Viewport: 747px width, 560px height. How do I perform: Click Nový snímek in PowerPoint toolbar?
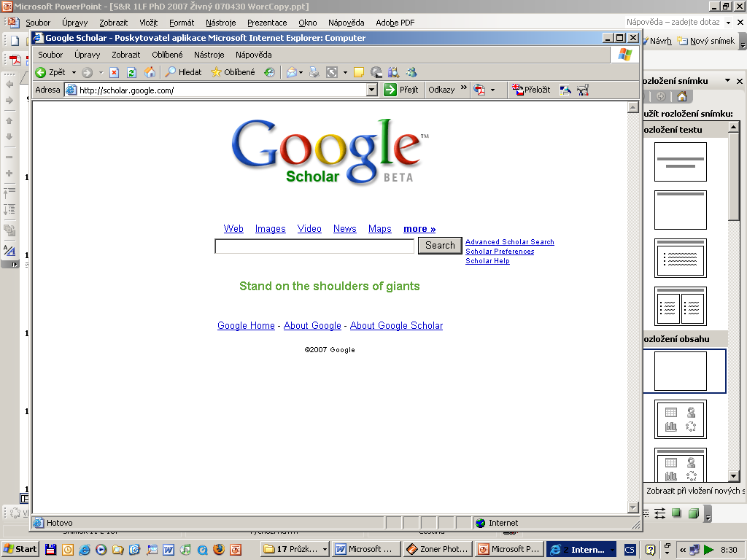(x=706, y=41)
